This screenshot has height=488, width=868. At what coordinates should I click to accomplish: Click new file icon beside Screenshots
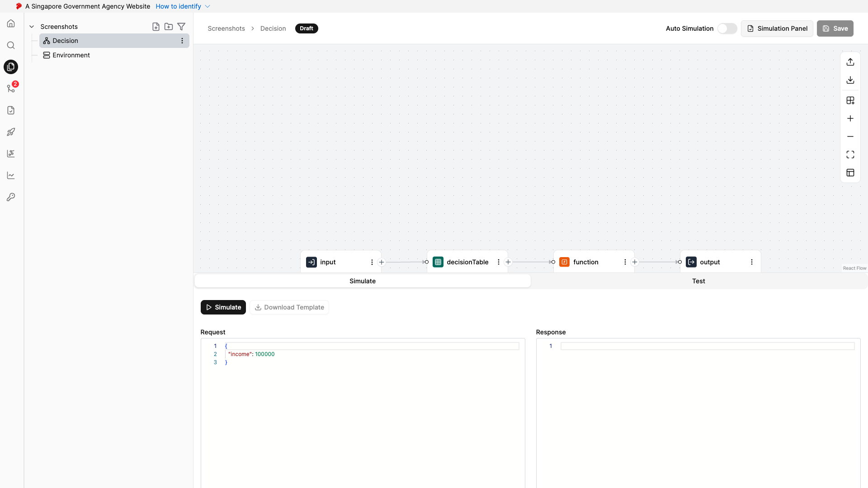pos(156,27)
